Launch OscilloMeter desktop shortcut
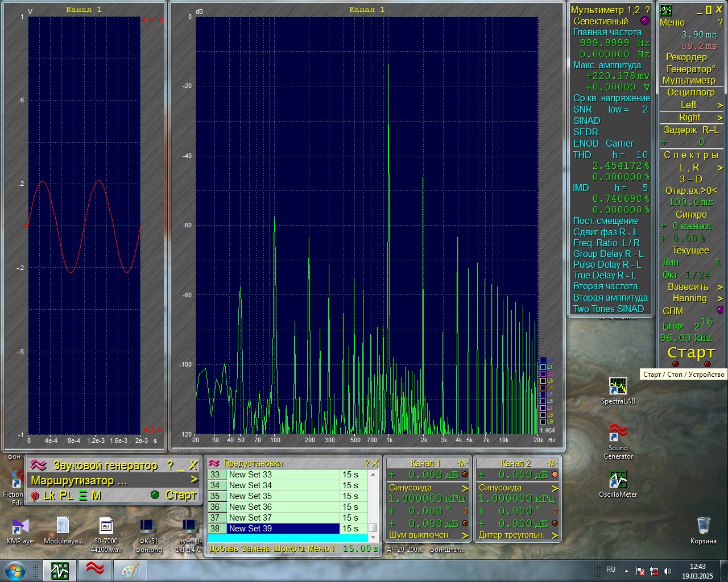Screen dimensions: 728x582 pos(618,485)
